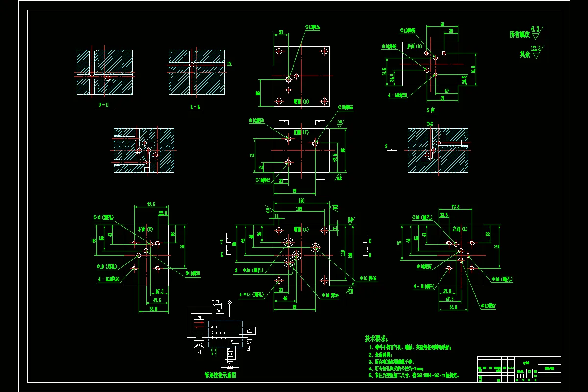
Task: Select the "120" width dimension of 顶面 view
Action: 302,201
